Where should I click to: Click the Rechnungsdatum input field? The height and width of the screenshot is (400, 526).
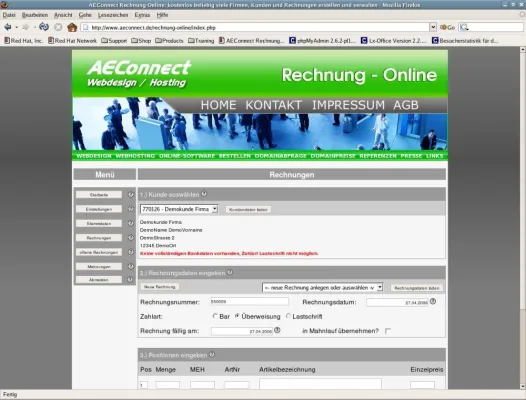tap(398, 302)
